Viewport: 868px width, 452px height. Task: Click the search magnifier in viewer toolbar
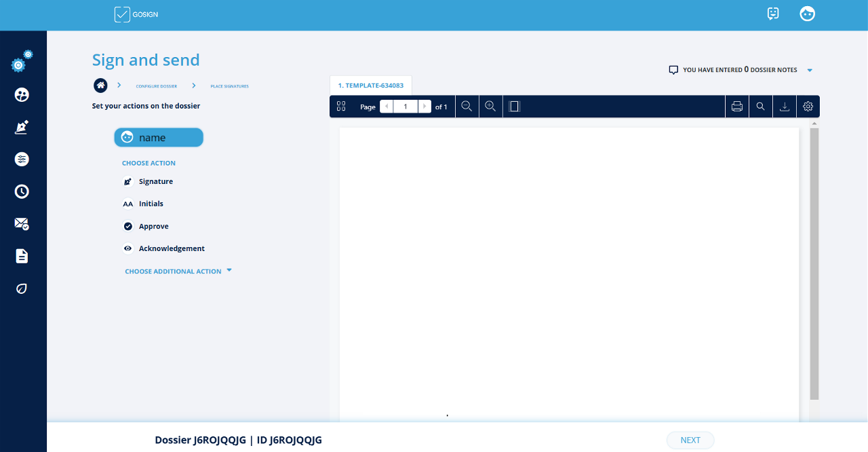pos(761,107)
